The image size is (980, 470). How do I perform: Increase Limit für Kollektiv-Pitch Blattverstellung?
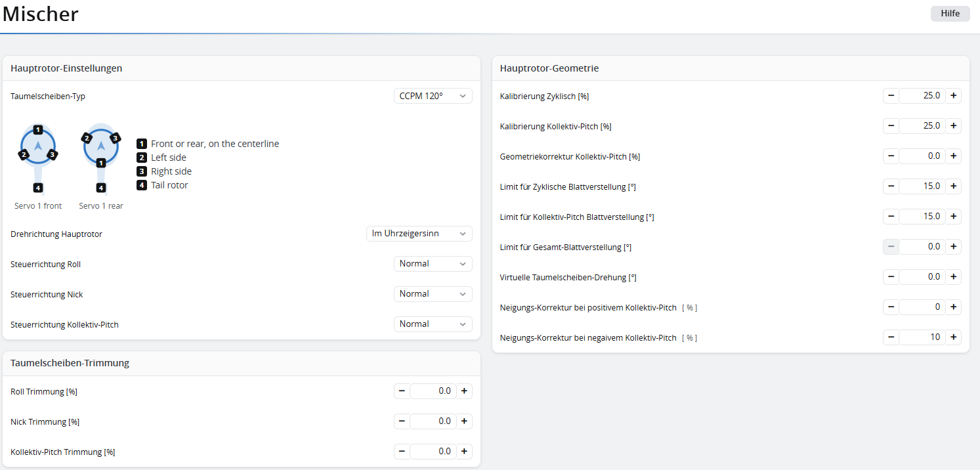(953, 217)
